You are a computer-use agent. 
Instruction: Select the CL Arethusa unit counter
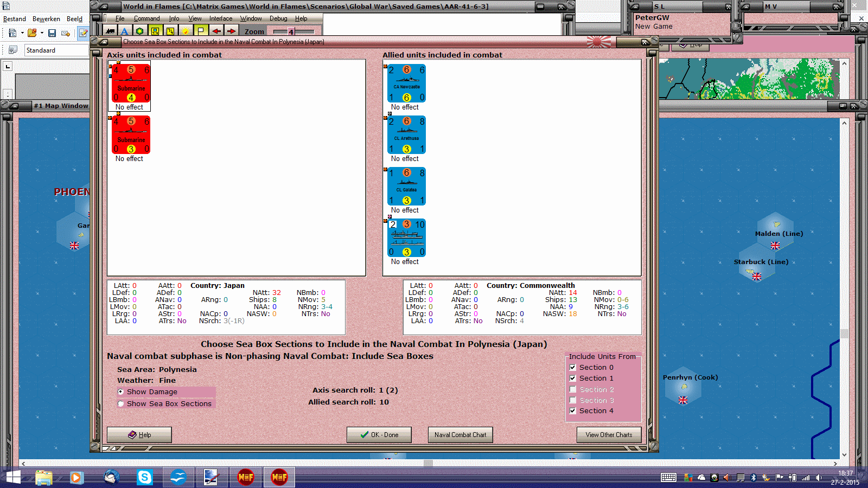[x=406, y=134]
